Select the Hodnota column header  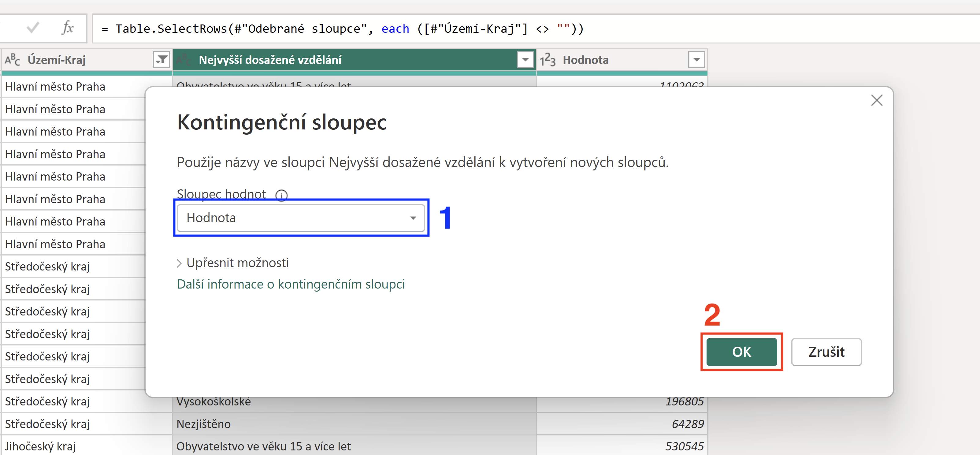tap(622, 60)
